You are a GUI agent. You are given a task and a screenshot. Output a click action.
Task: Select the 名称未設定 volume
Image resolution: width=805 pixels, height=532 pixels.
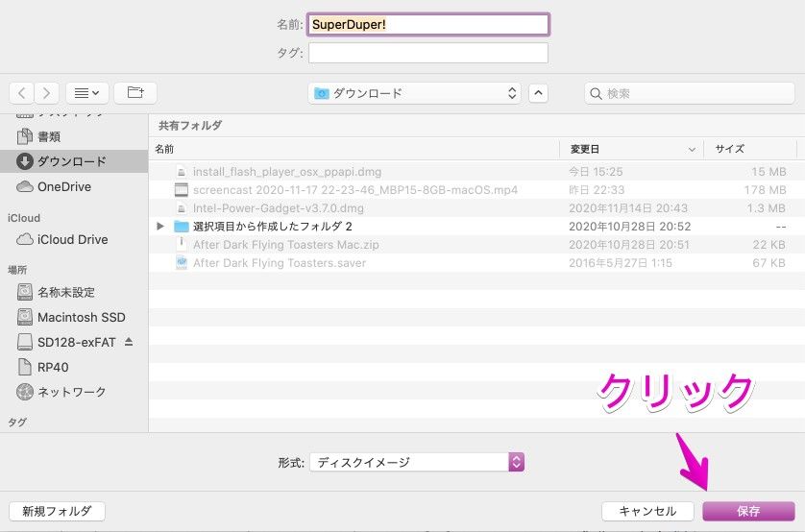[74, 292]
